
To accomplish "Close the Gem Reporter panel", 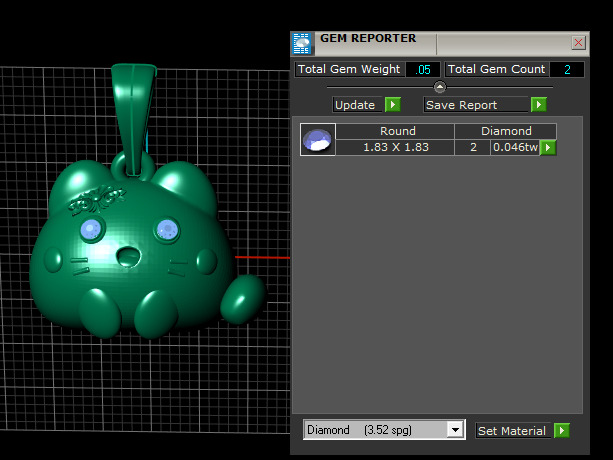I will [x=579, y=42].
